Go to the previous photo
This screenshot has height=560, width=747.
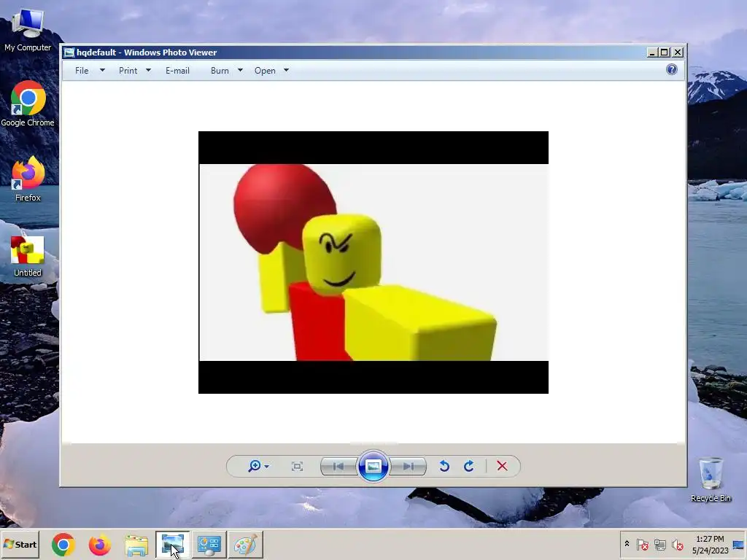338,466
